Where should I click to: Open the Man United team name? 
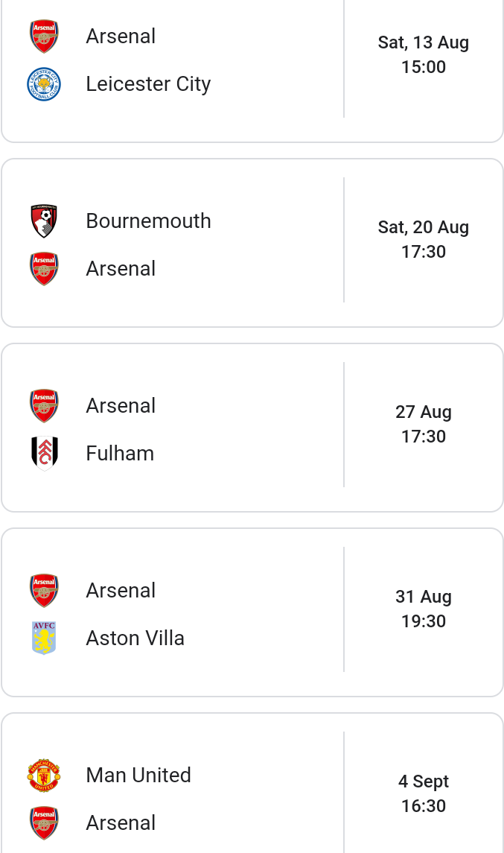138,776
